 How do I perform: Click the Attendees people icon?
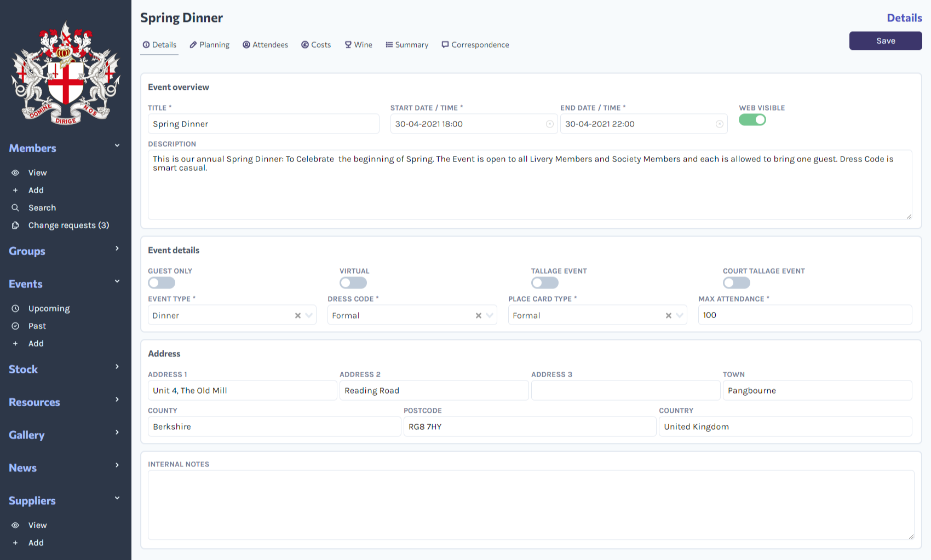[x=246, y=44]
